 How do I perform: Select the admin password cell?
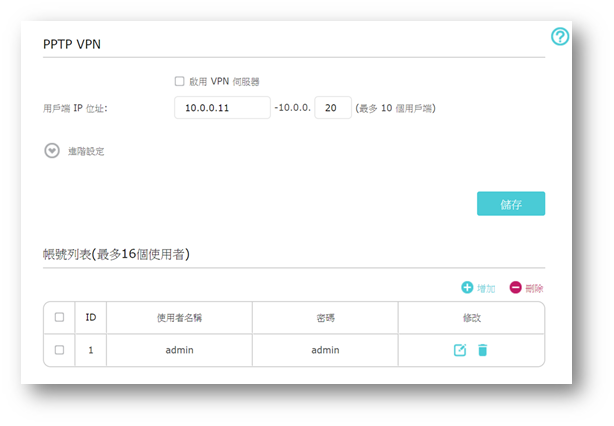coord(325,350)
